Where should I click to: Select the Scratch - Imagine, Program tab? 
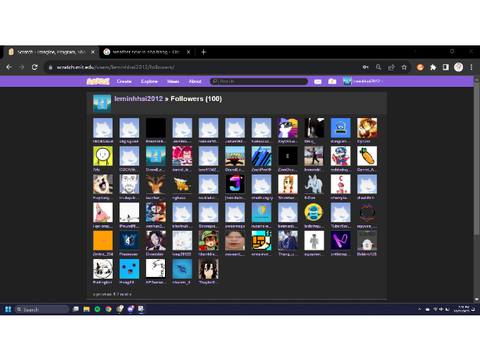point(51,52)
